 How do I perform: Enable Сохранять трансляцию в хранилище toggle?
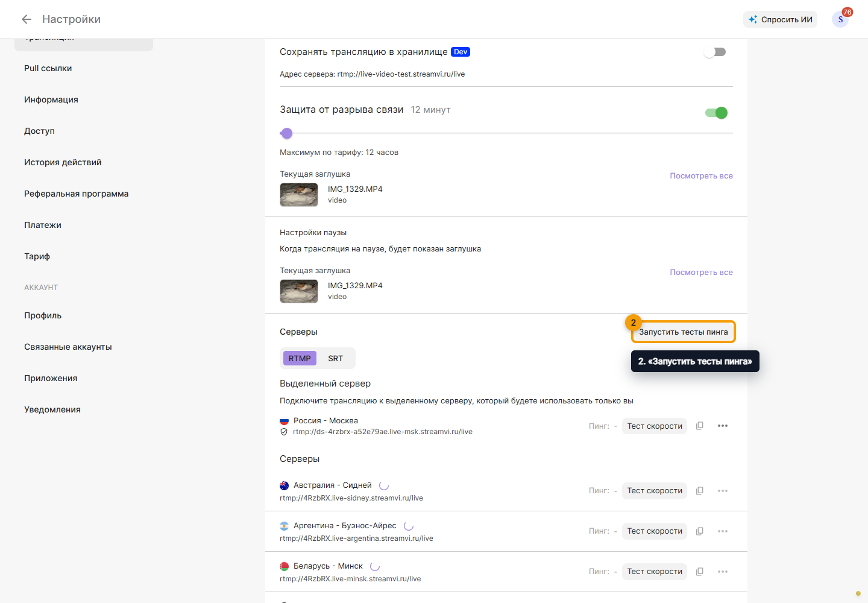pyautogui.click(x=715, y=52)
